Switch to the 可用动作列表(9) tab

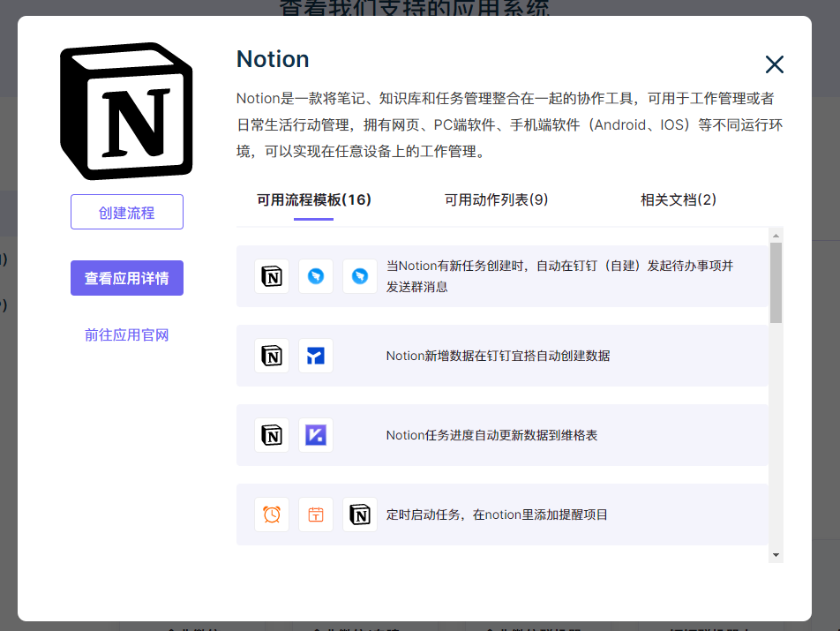click(x=497, y=200)
